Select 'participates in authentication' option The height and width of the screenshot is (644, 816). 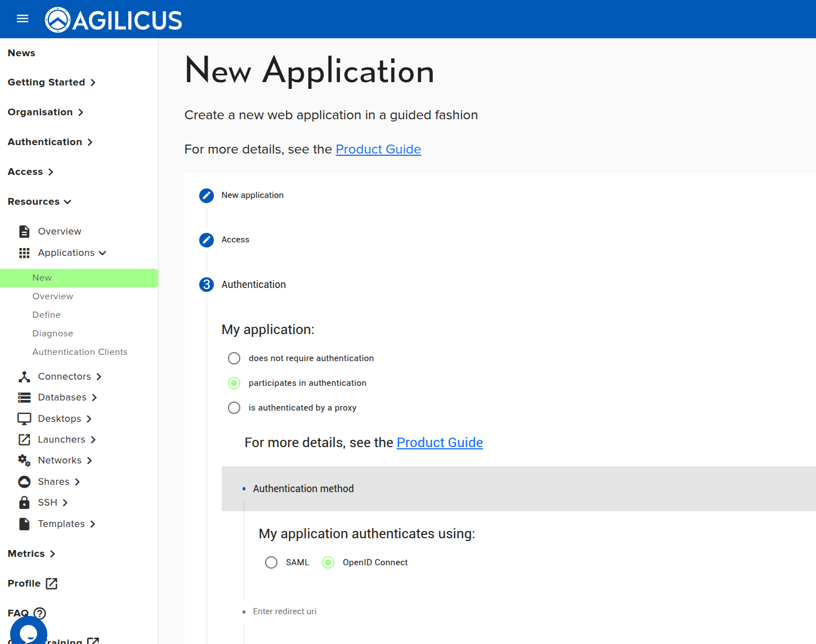click(x=234, y=383)
